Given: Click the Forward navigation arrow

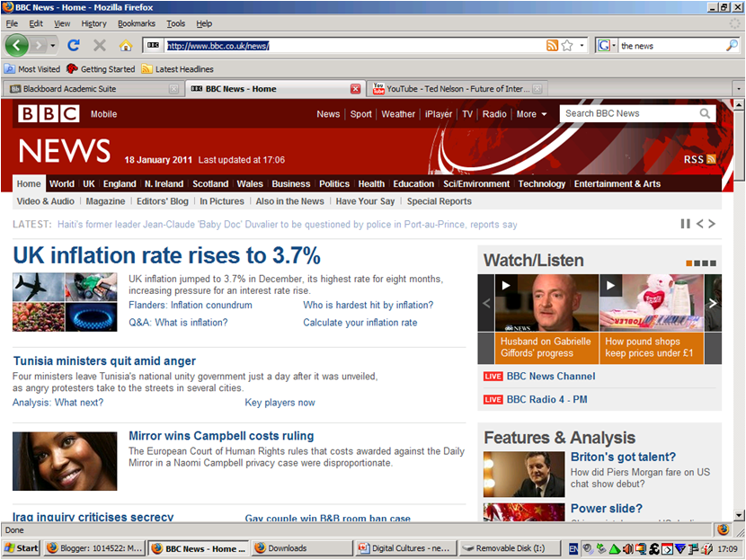Looking at the screenshot, I should pos(39,46).
